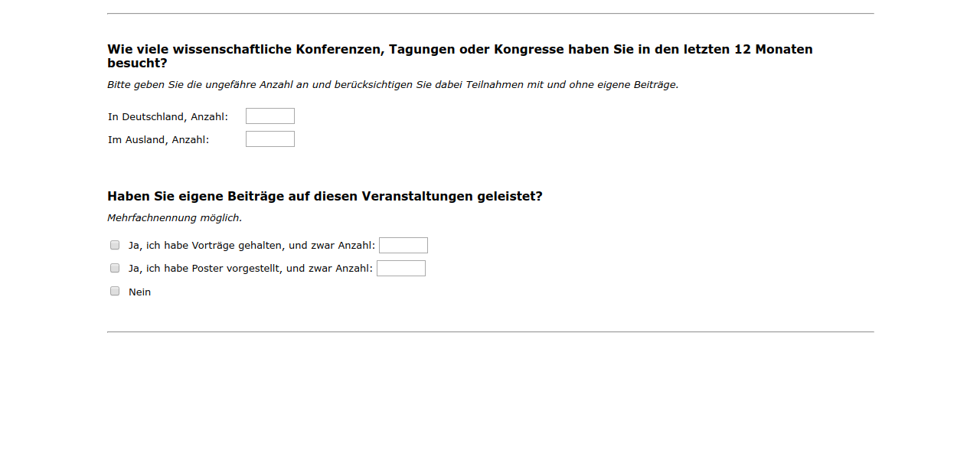Focus the Poster Anzahl number field
This screenshot has width=980, height=460.
pos(401,269)
